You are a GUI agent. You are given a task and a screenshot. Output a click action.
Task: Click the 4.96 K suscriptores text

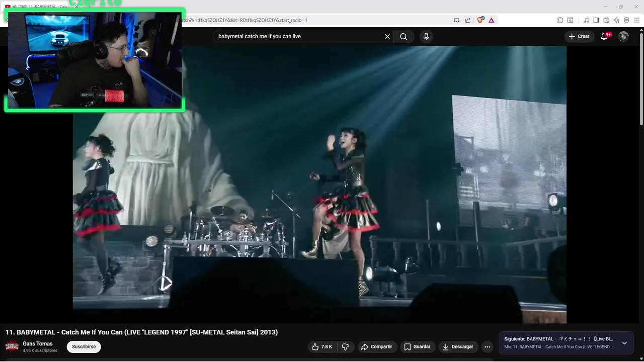pyautogui.click(x=40, y=350)
